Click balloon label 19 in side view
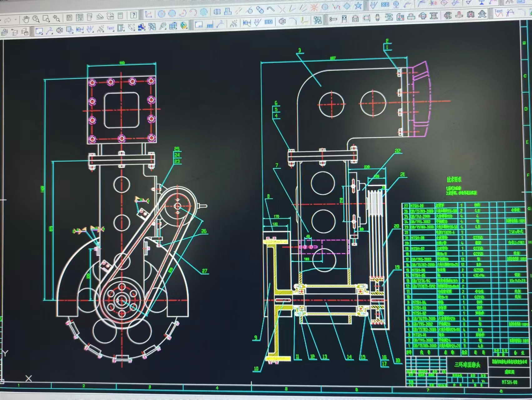This screenshot has height=400, width=532. coord(397,267)
